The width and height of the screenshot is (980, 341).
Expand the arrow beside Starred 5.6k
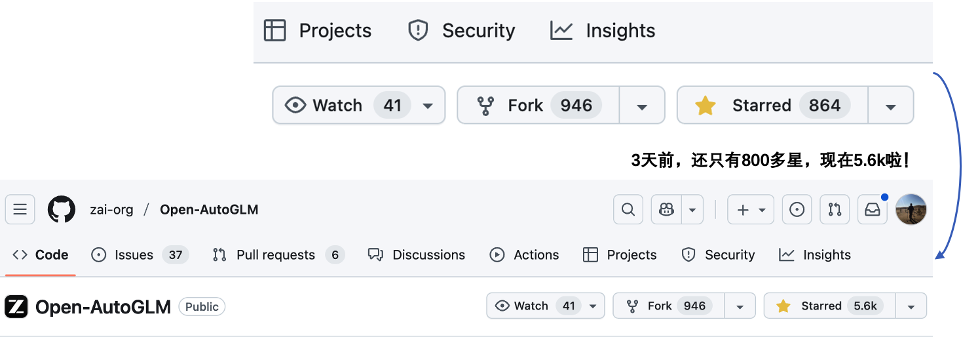pos(911,306)
